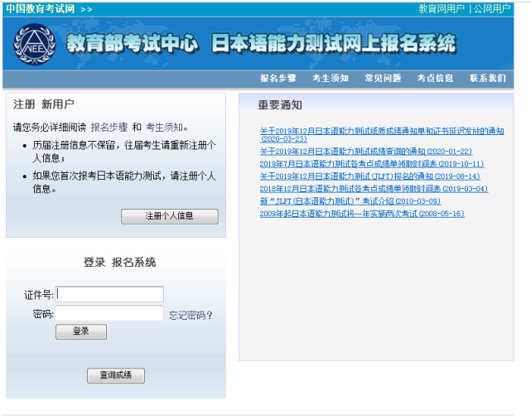Focus the 密码 input field
The width and height of the screenshot is (531, 420).
coord(109,313)
